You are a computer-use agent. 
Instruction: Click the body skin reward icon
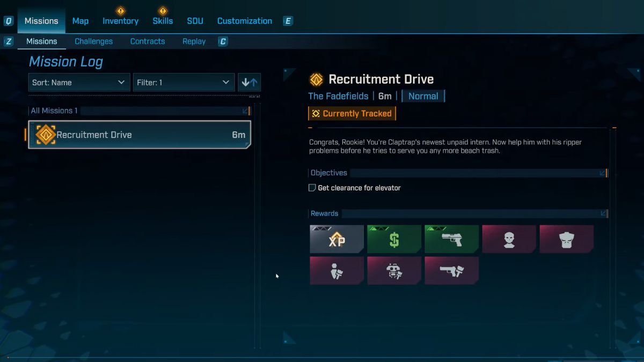pos(566,239)
